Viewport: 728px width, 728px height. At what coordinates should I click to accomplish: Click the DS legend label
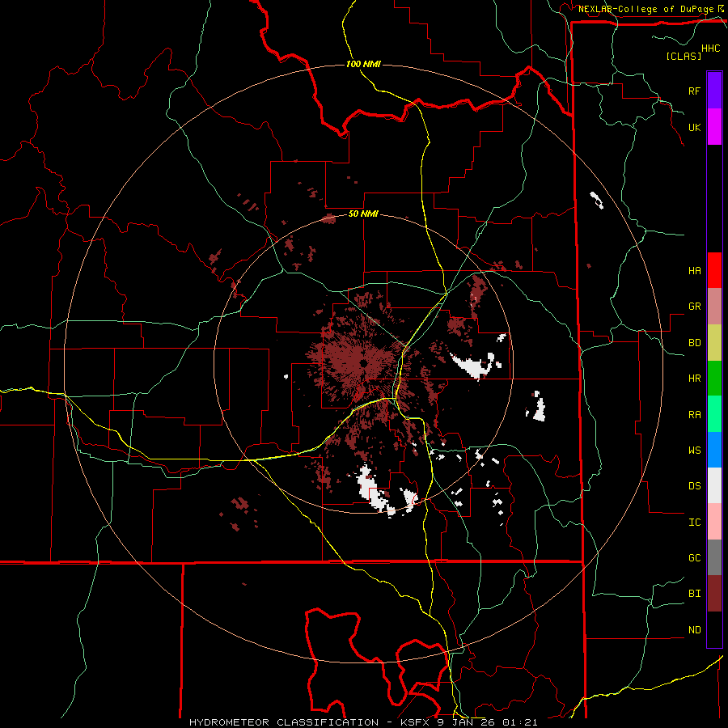click(694, 486)
